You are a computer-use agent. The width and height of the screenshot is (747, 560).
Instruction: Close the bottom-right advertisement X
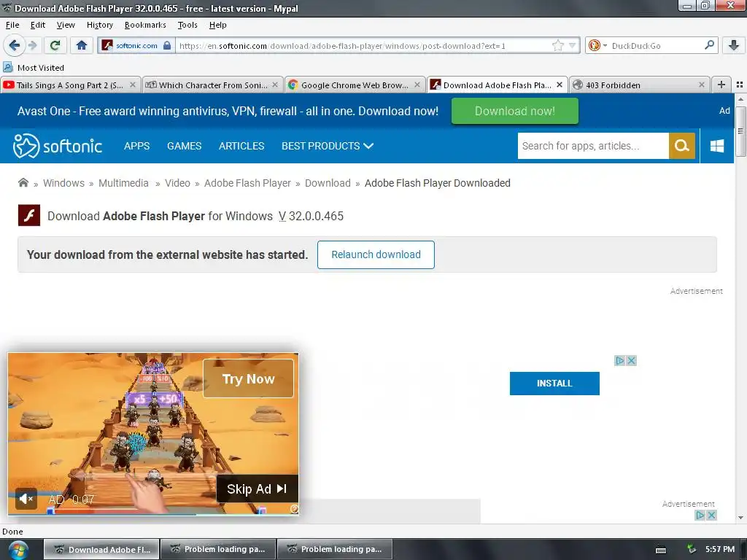point(711,516)
